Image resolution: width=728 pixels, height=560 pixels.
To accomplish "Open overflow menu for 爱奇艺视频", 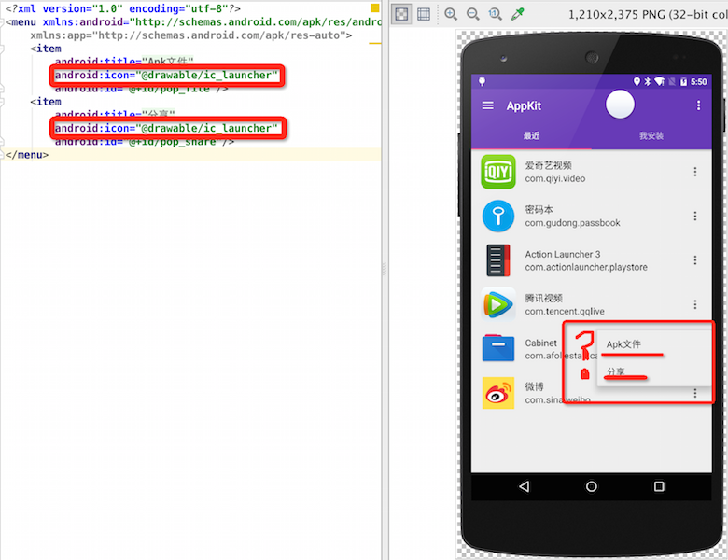I will pyautogui.click(x=694, y=172).
